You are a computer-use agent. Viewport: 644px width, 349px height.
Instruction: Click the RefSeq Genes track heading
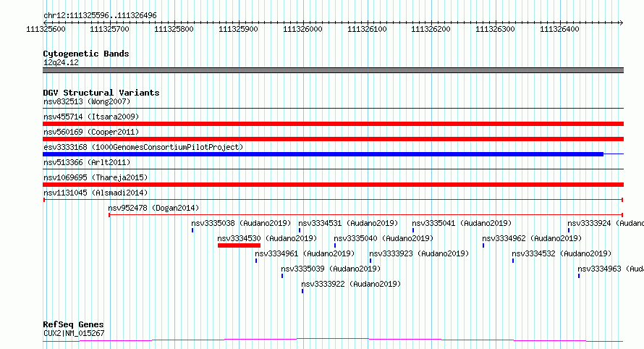[73, 324]
